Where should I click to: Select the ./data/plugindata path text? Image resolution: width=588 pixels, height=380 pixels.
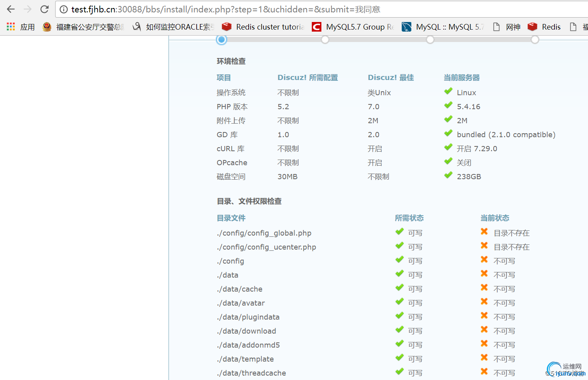point(248,317)
